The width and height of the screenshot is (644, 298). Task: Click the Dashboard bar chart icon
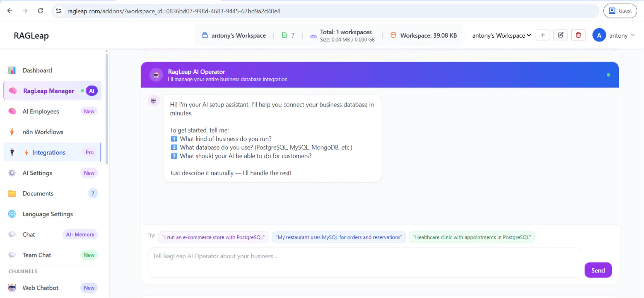[x=12, y=70]
